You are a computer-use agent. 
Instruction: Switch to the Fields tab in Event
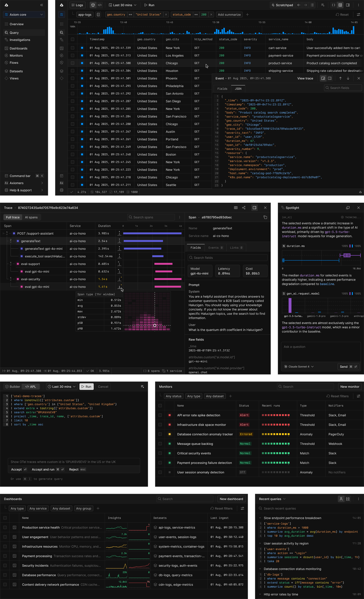coord(222,89)
